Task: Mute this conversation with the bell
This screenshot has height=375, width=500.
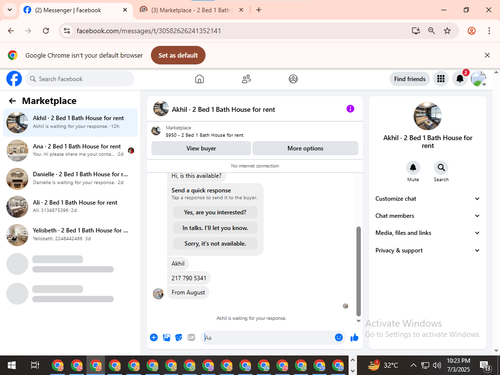Action: [x=413, y=167]
